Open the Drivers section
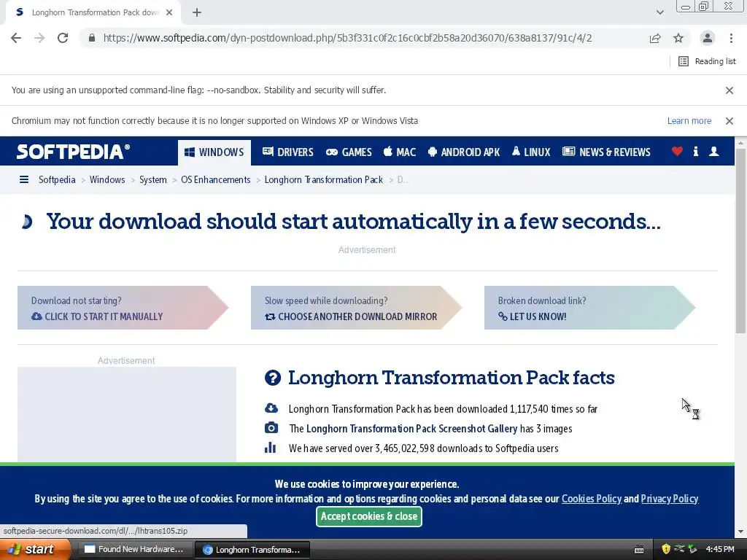 coord(287,152)
